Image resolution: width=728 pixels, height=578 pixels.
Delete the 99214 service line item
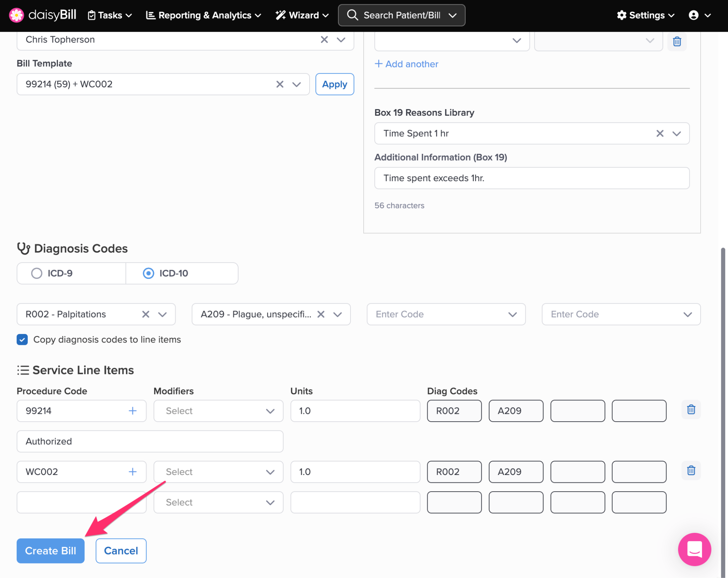pyautogui.click(x=691, y=410)
